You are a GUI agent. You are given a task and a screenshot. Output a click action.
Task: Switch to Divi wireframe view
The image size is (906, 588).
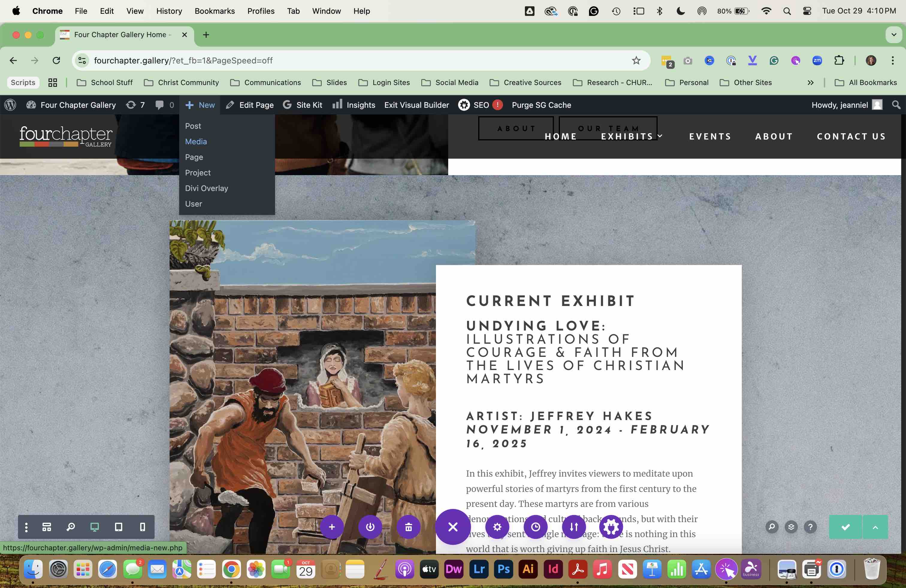pos(47,527)
